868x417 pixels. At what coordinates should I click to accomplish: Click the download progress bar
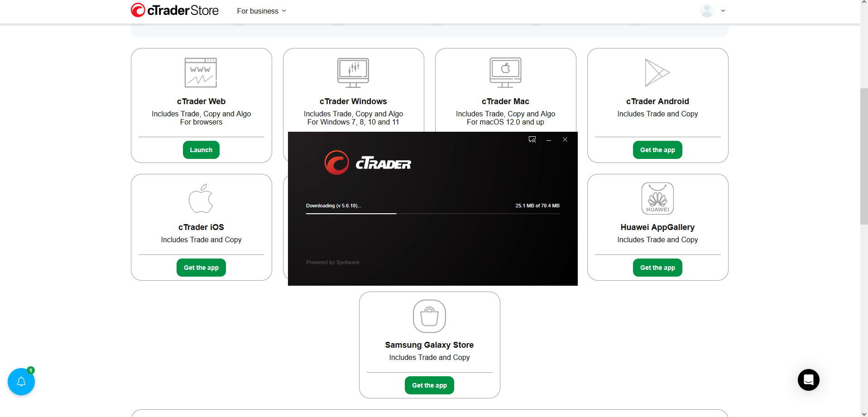click(x=433, y=213)
